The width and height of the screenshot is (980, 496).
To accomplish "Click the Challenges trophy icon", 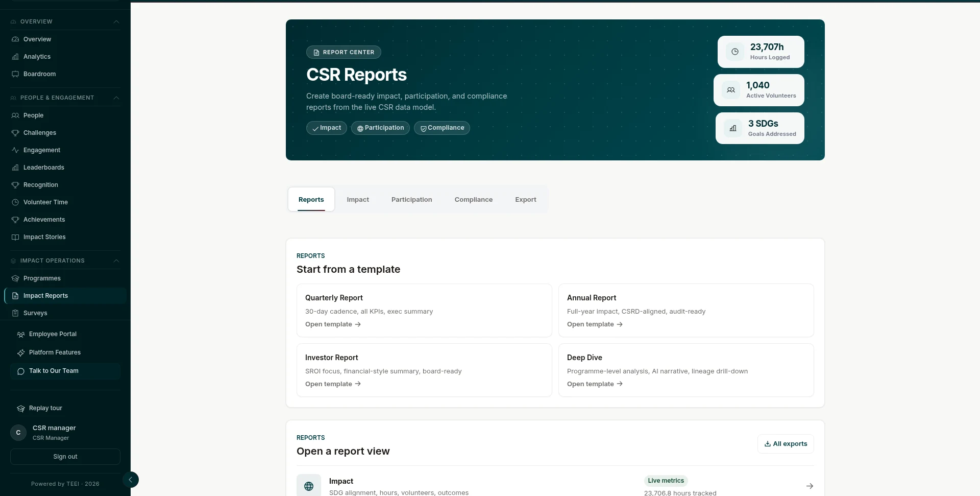I will [x=15, y=133].
